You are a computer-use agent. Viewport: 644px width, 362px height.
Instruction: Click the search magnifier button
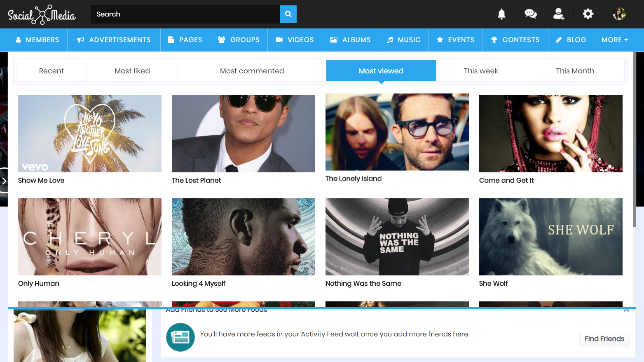pyautogui.click(x=288, y=14)
